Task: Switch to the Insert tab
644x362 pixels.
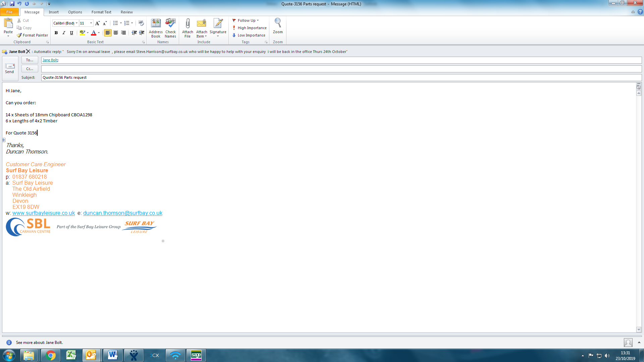Action: 54,12
